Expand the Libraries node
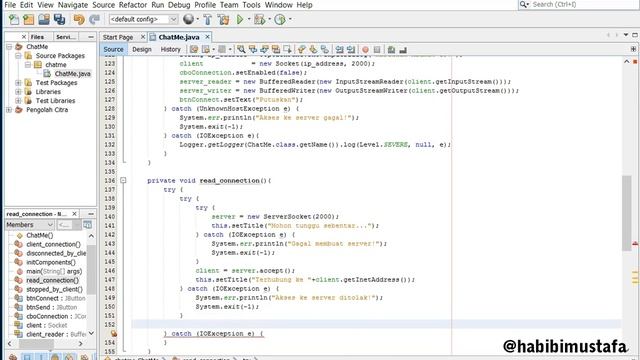Image resolution: width=640 pixels, height=360 pixels. click(x=18, y=92)
